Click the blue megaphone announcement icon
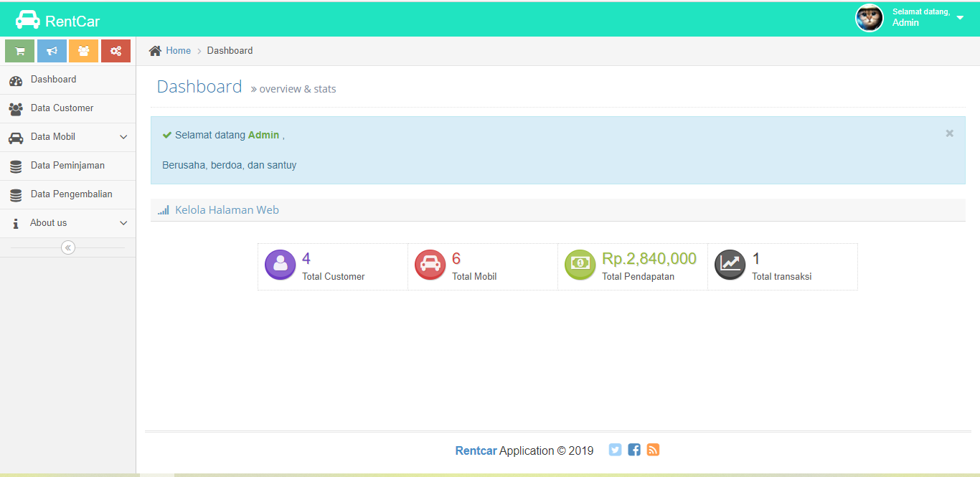 tap(51, 50)
